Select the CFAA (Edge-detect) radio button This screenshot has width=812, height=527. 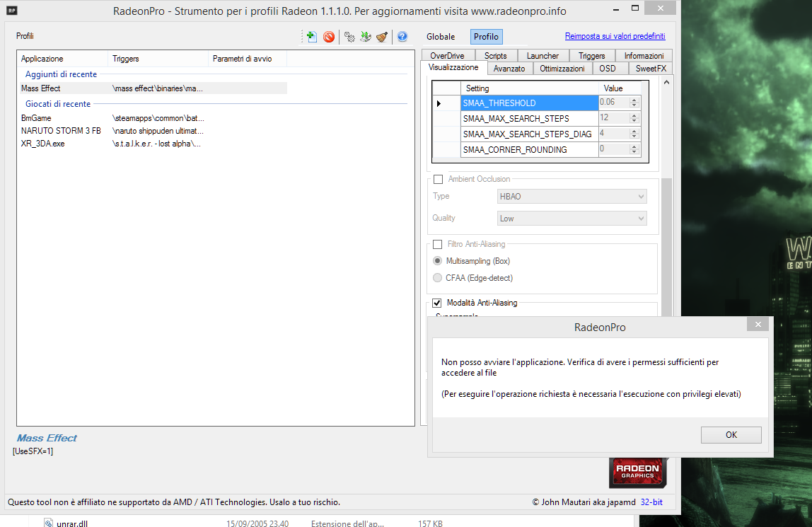(438, 278)
